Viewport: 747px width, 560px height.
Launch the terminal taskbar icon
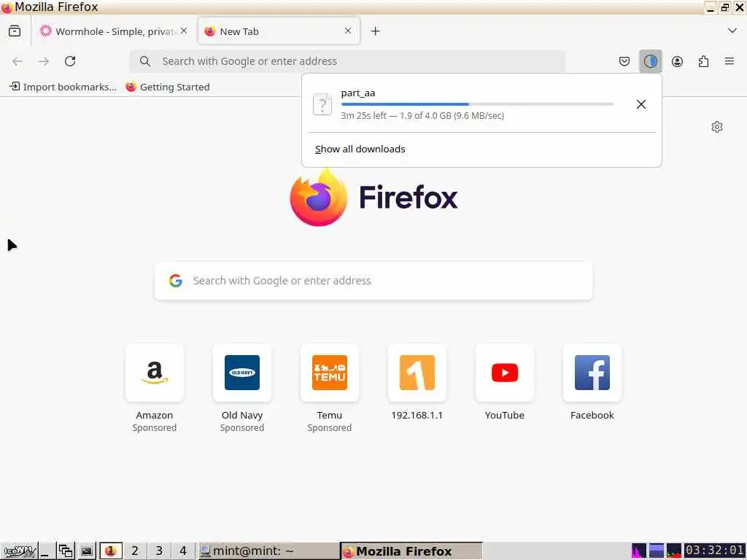pos(86,551)
